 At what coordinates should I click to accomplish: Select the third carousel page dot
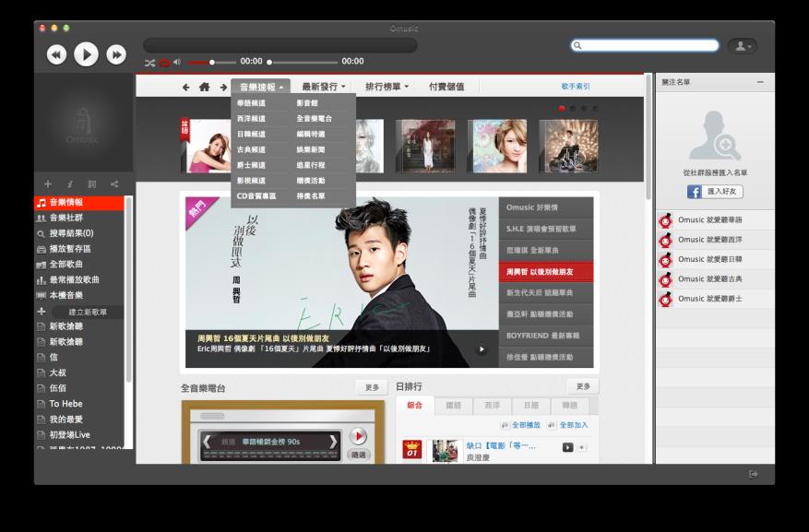(x=584, y=108)
